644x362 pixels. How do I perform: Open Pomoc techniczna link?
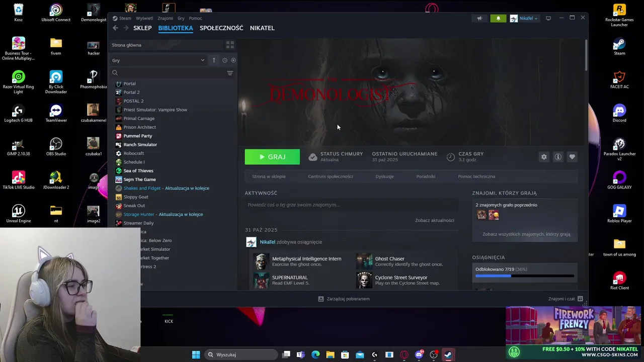pos(476,176)
